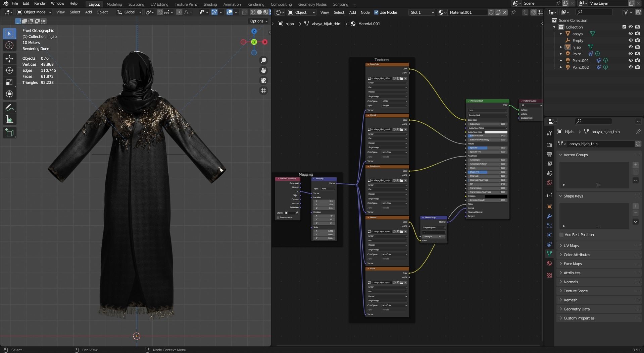The height and width of the screenshot is (353, 644).
Task: Activate the Annotate tool
Action: click(9, 108)
